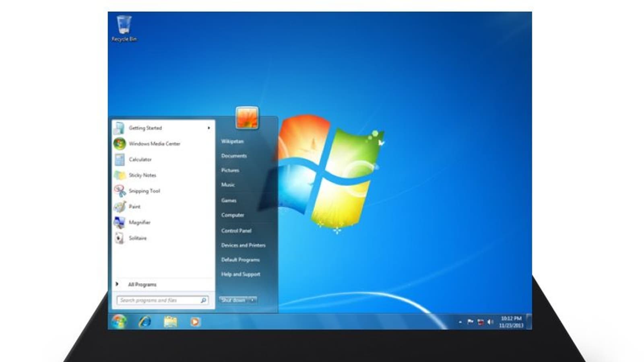This screenshot has height=362, width=644.
Task: Click Help and Support
Action: coord(241,274)
